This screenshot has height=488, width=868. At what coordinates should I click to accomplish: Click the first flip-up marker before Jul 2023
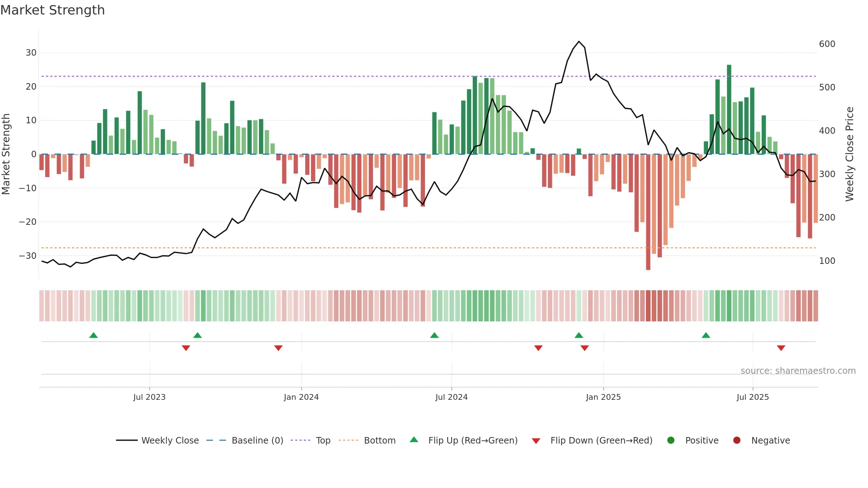(94, 335)
